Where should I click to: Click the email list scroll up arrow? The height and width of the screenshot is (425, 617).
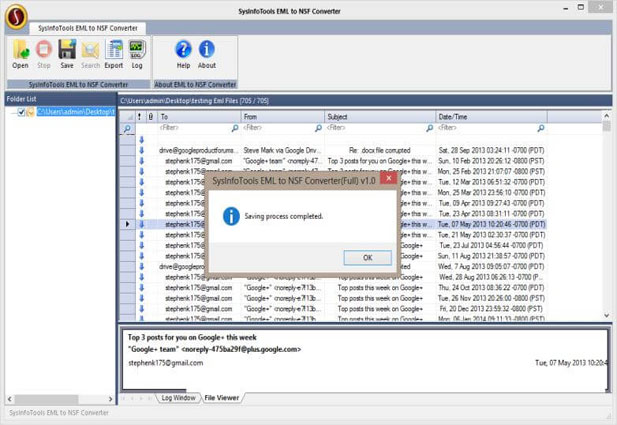click(606, 116)
